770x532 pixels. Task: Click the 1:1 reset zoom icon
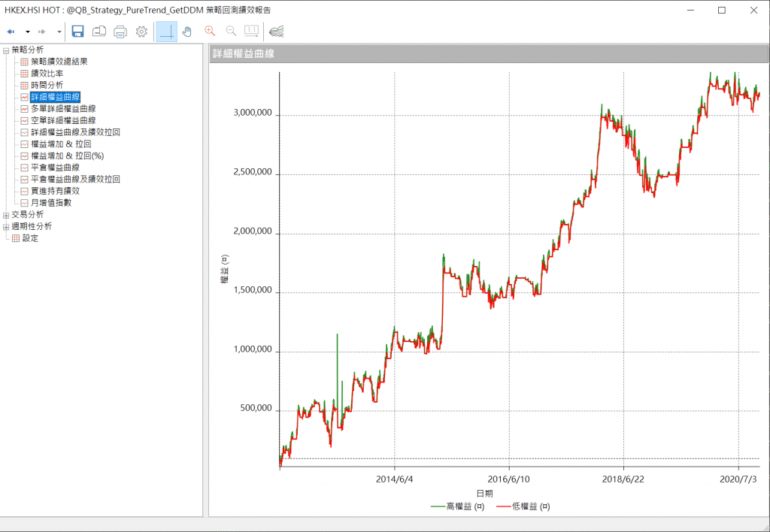[251, 32]
